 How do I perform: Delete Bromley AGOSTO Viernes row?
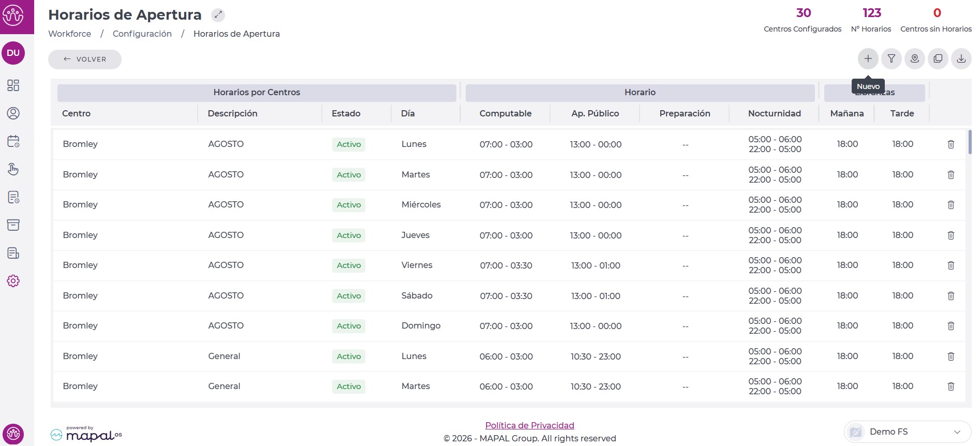pyautogui.click(x=951, y=265)
